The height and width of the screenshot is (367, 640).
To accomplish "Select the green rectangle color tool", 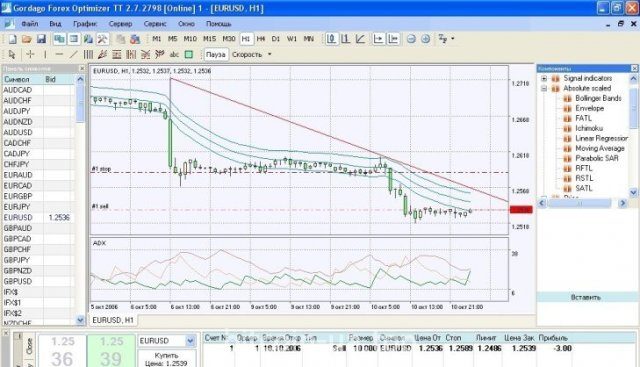I will coord(189,54).
